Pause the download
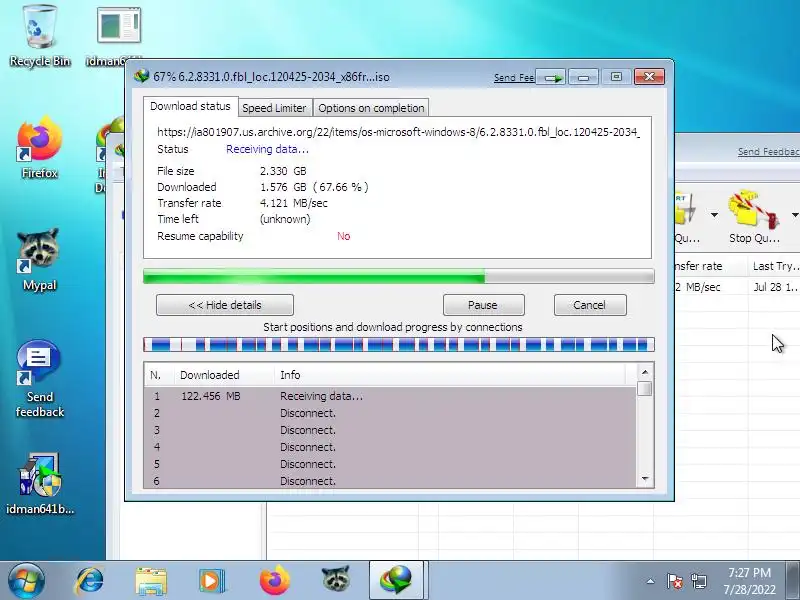This screenshot has width=800, height=600. point(483,305)
